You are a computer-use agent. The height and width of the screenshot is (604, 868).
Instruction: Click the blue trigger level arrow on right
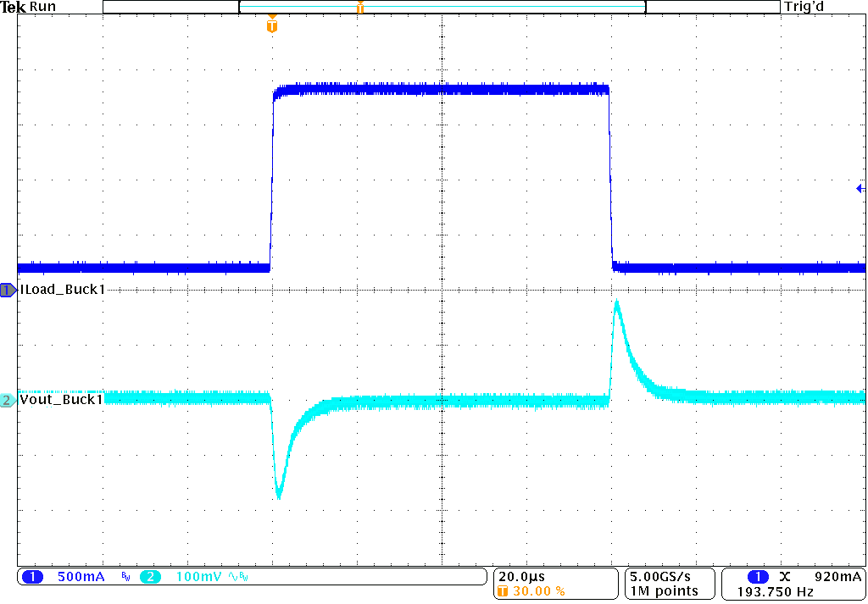click(x=860, y=188)
